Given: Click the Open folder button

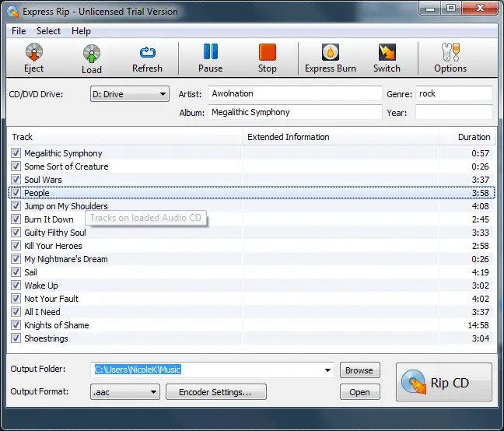Looking at the screenshot, I should tap(359, 392).
